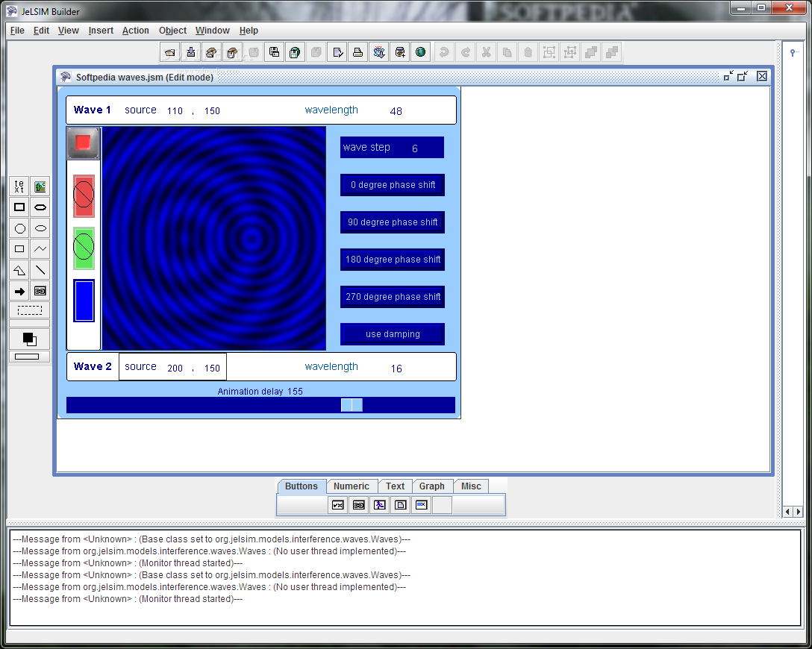Image resolution: width=812 pixels, height=649 pixels.
Task: Toggle the use damping button
Action: click(393, 333)
